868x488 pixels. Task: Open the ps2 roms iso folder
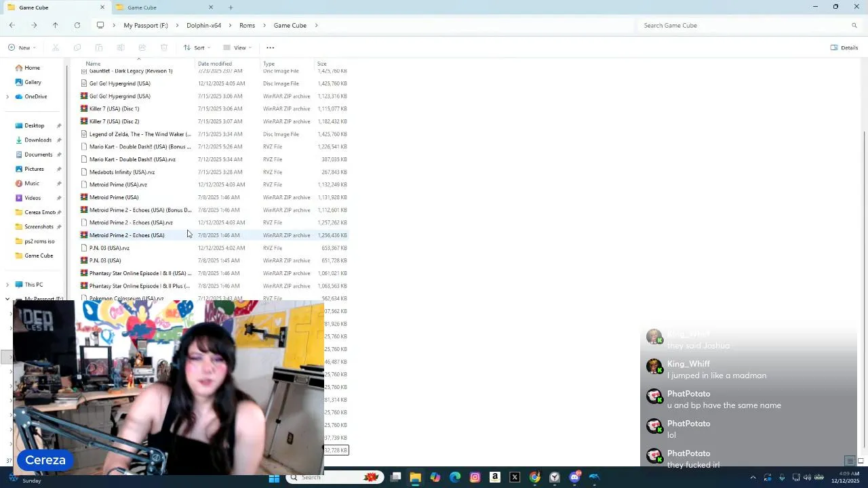click(39, 241)
